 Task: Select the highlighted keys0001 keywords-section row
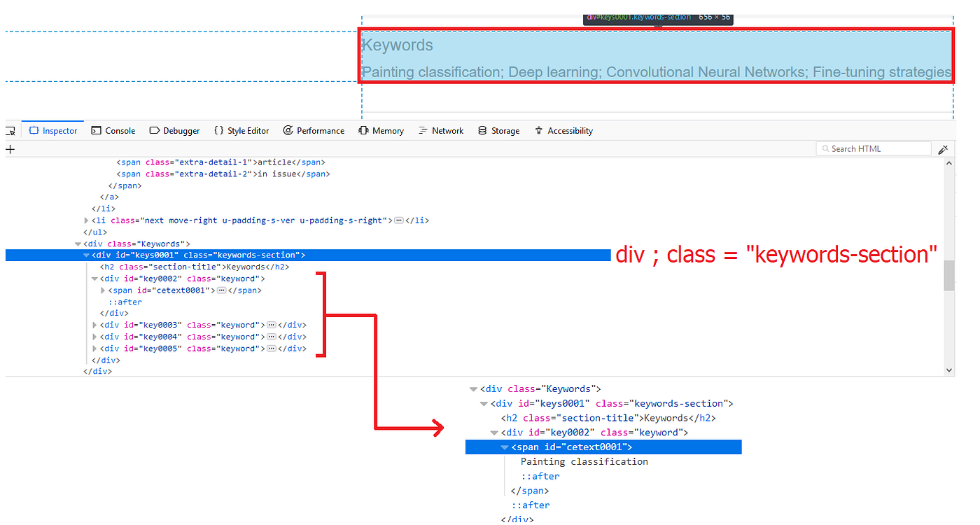tap(308, 255)
